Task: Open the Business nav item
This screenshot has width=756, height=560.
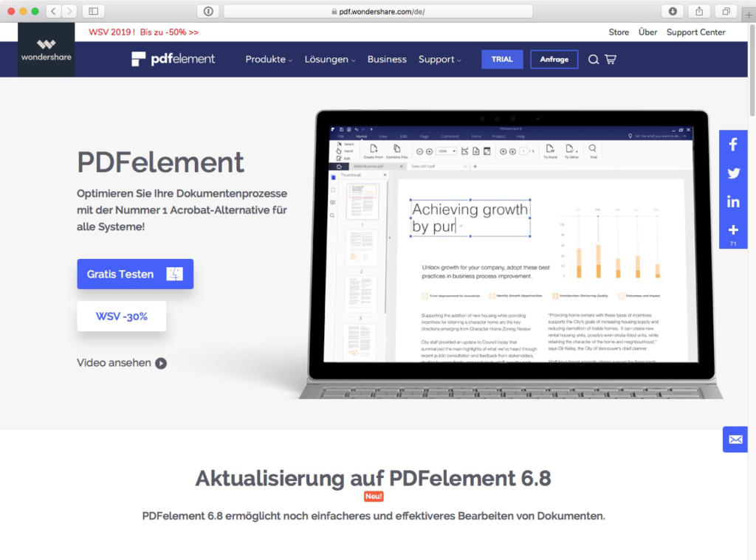Action: tap(387, 59)
